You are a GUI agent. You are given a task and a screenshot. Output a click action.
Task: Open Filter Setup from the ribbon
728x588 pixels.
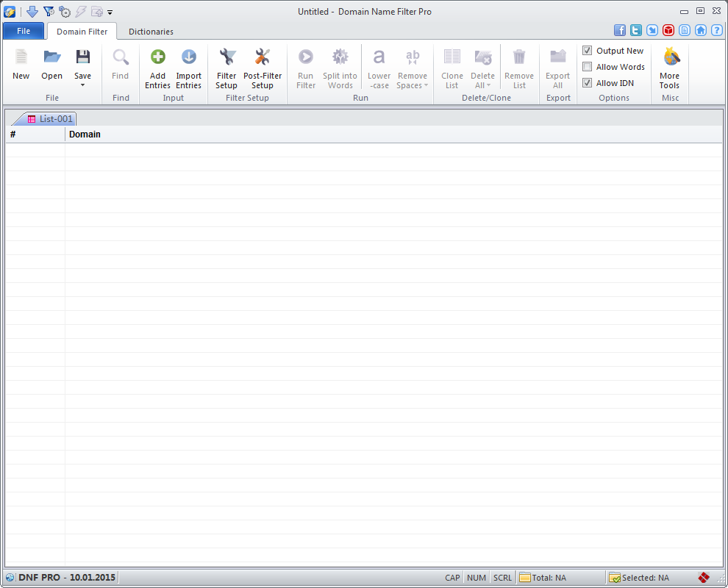coord(226,57)
